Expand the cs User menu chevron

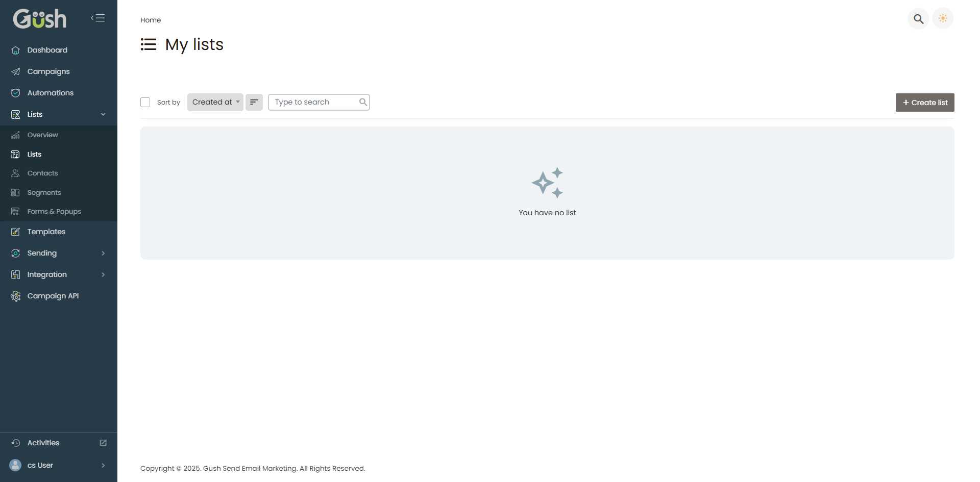point(103,465)
